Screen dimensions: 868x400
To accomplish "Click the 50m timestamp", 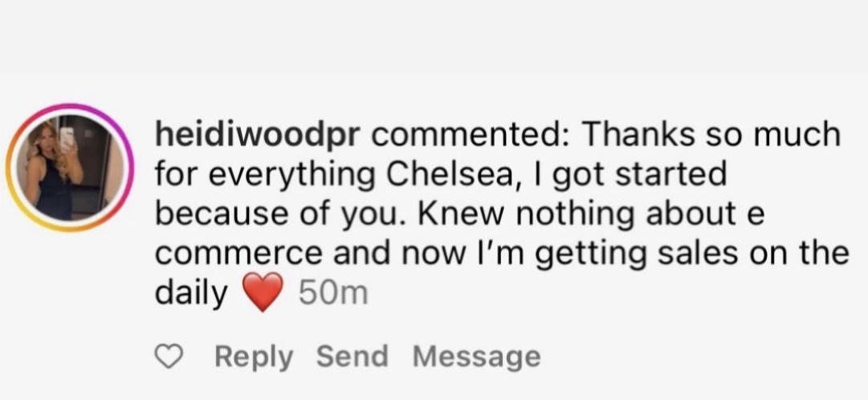I will click(332, 294).
